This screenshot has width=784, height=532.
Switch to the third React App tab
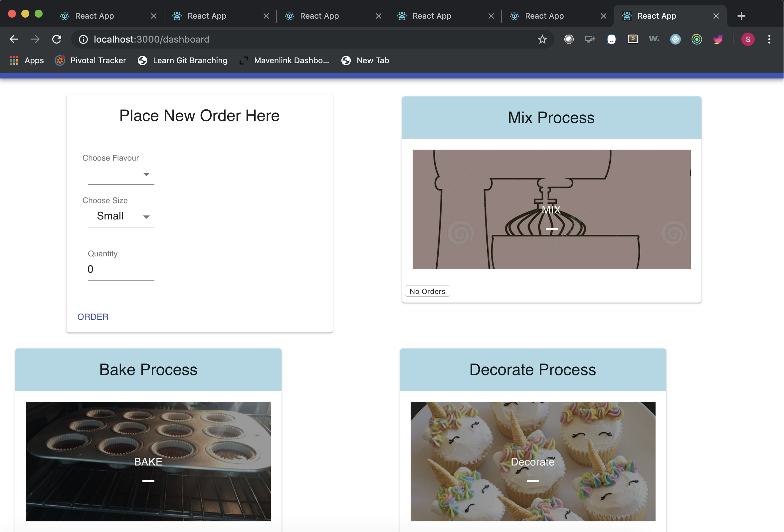[319, 16]
